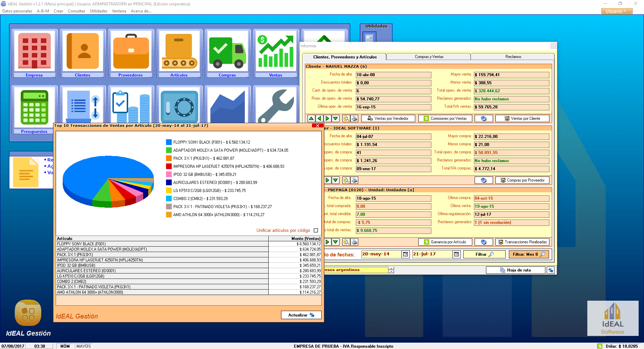Click the start date field 20-may-14
The width and height of the screenshot is (644, 349).
click(381, 254)
